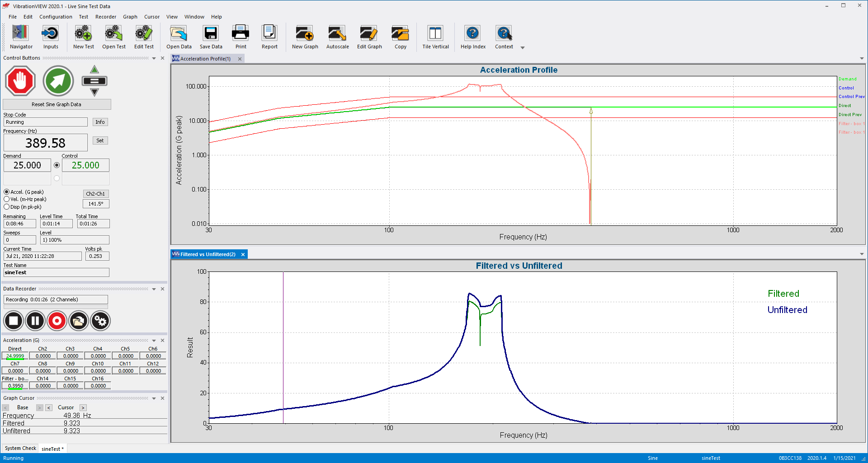
Task: Pause the data recording
Action: [35, 321]
